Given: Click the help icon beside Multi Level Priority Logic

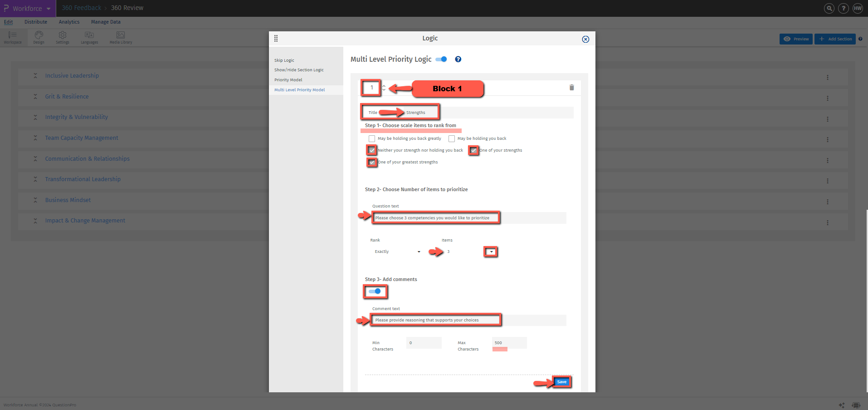Looking at the screenshot, I should 458,59.
